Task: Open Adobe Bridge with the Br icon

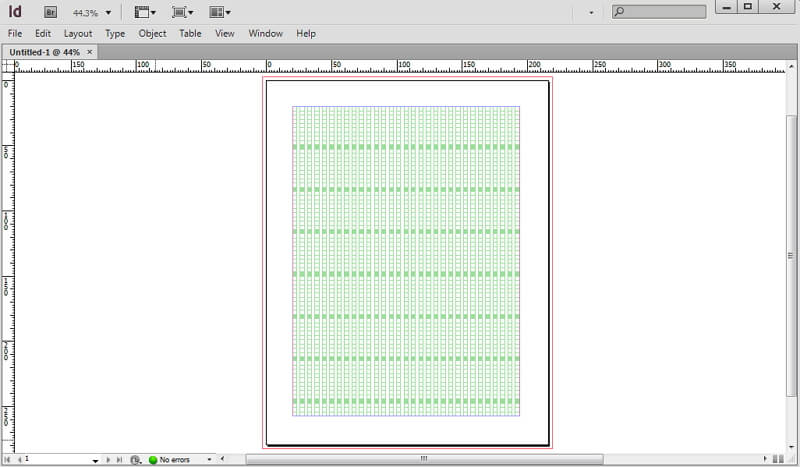Action: (x=50, y=12)
